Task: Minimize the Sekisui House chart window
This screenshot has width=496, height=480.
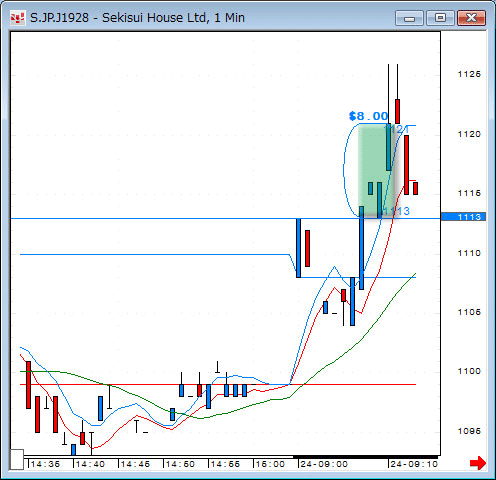Action: [x=409, y=18]
